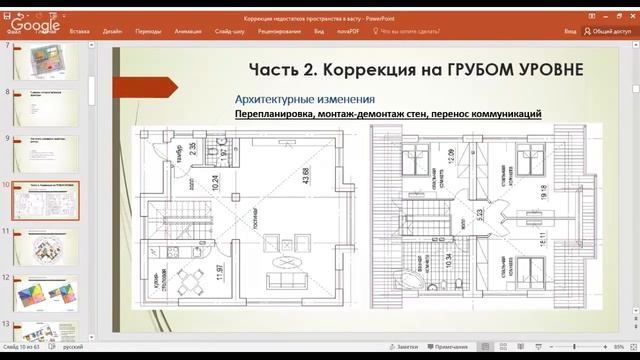Switch to Normal view icon
The width and height of the screenshot is (640, 360).
tap(485, 347)
